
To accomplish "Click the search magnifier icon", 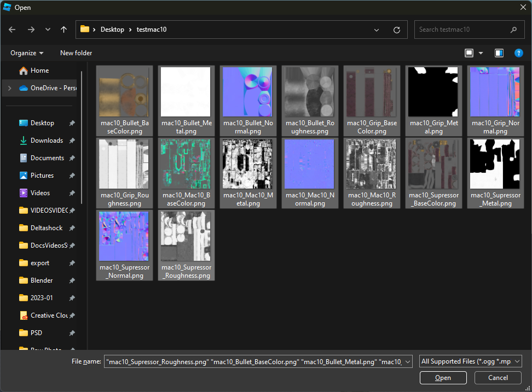I will (x=513, y=30).
